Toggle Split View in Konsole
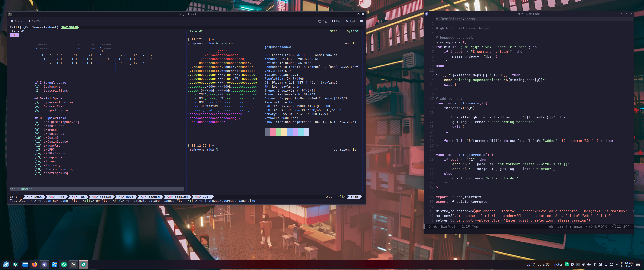Screen dimensions: 644x270 [35, 21]
